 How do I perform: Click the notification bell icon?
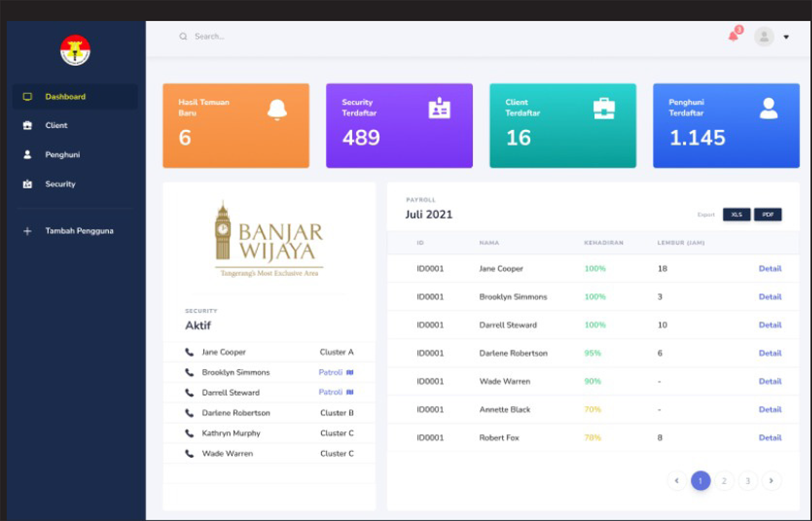click(734, 36)
